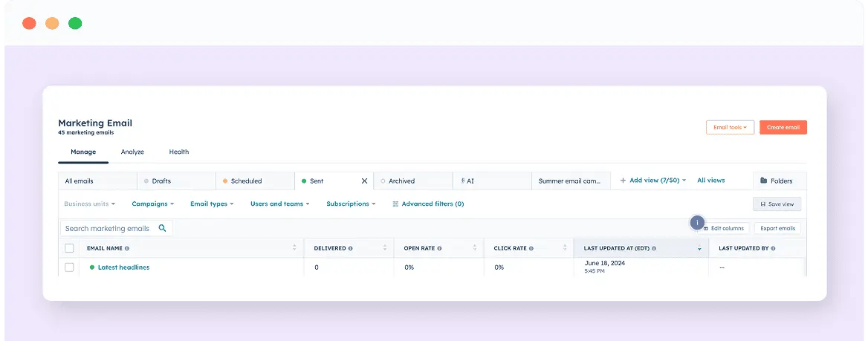The width and height of the screenshot is (868, 341).
Task: Click info icon beside Last Updated At
Action: coord(654,249)
